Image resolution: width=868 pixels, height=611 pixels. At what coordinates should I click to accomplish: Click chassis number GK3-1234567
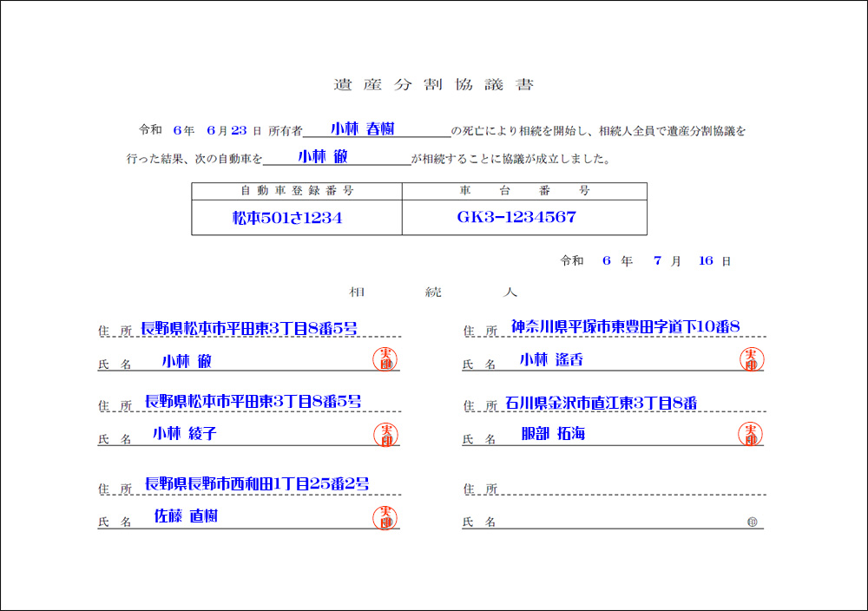click(516, 217)
